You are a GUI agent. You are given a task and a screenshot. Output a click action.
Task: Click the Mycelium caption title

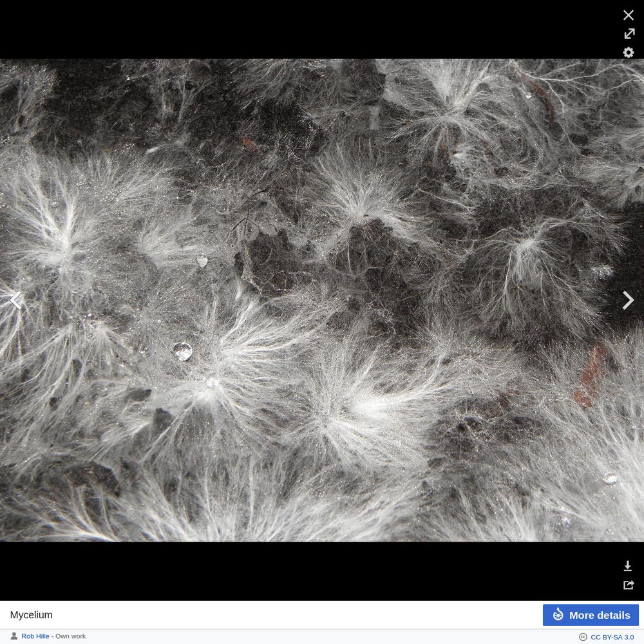click(31, 615)
